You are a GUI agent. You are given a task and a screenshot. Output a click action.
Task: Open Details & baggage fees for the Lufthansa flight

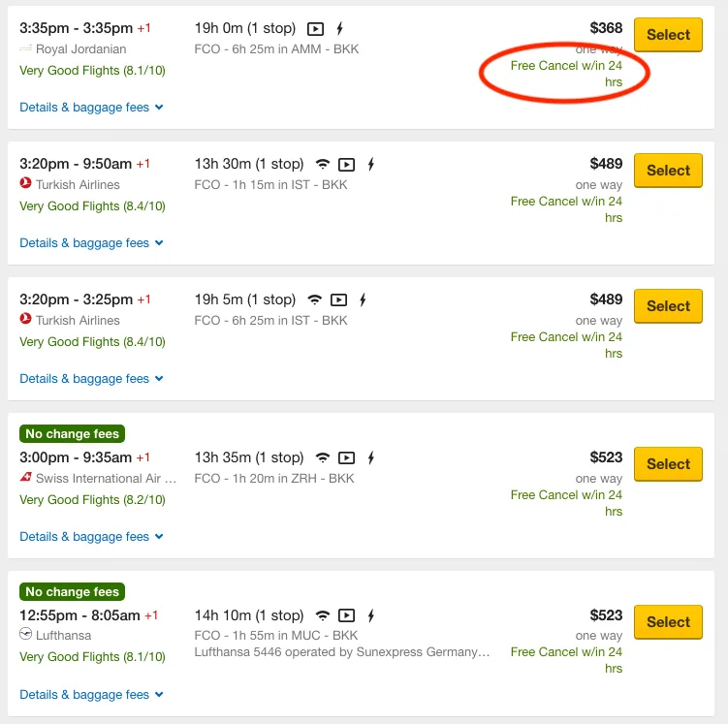[x=91, y=695]
